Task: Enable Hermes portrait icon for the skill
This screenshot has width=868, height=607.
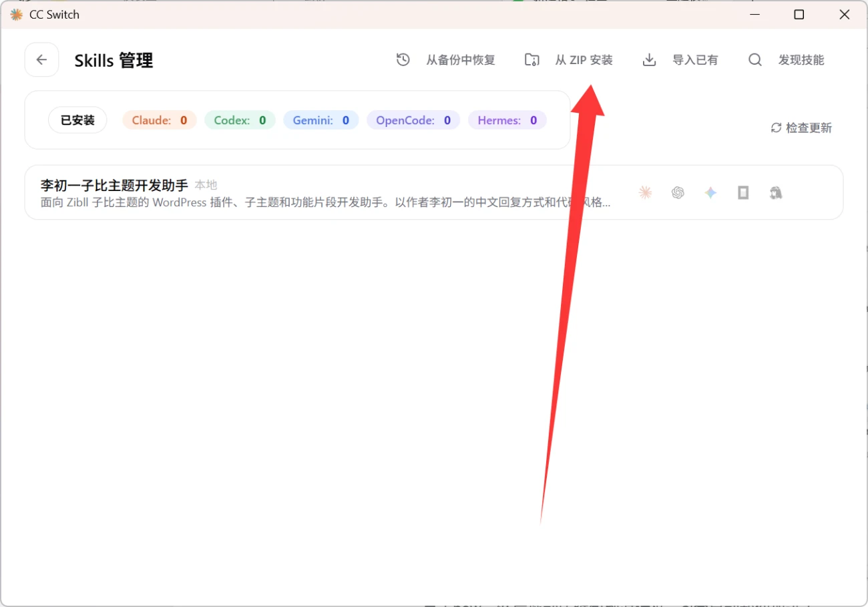Action: click(x=776, y=193)
